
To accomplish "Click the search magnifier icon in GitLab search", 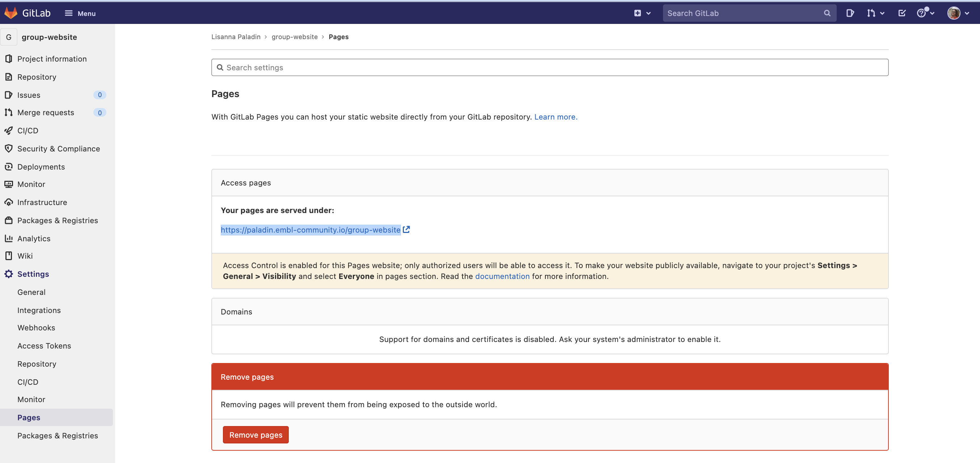I will tap(827, 13).
